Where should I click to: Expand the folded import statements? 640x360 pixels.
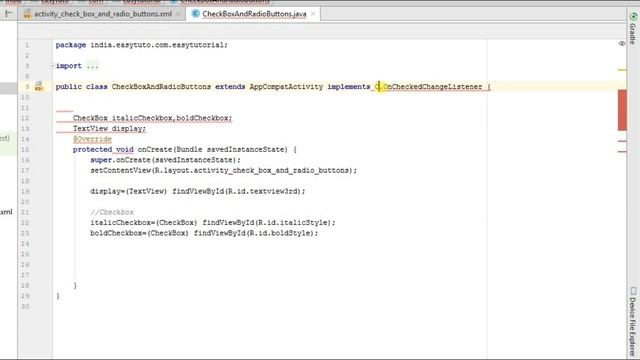[52, 66]
